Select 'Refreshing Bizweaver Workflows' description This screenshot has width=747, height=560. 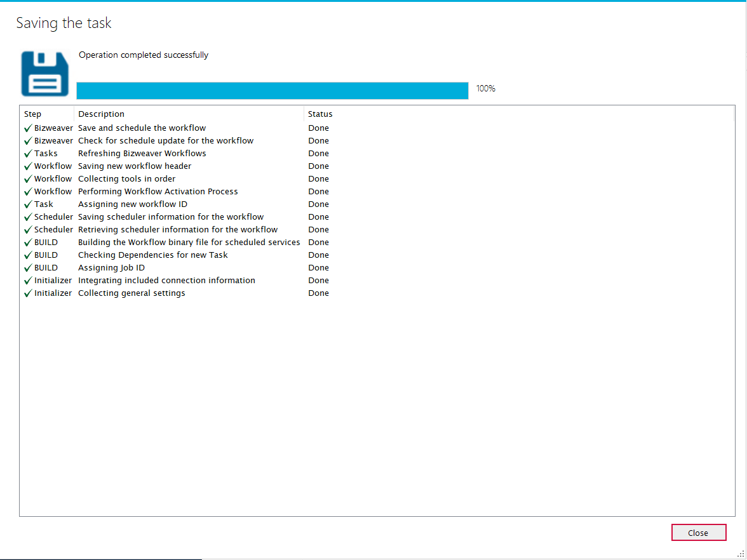pos(142,154)
